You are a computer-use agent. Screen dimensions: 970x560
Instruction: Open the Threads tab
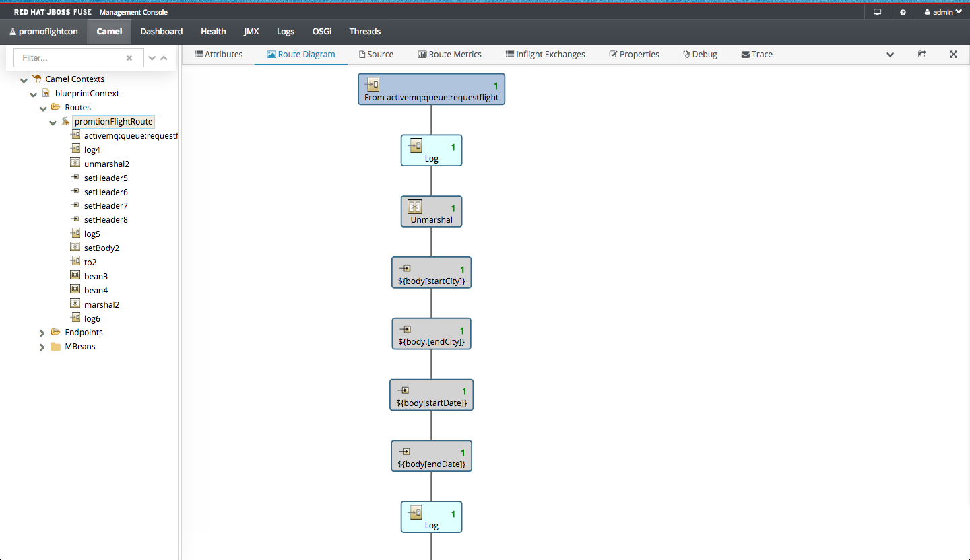coord(365,32)
